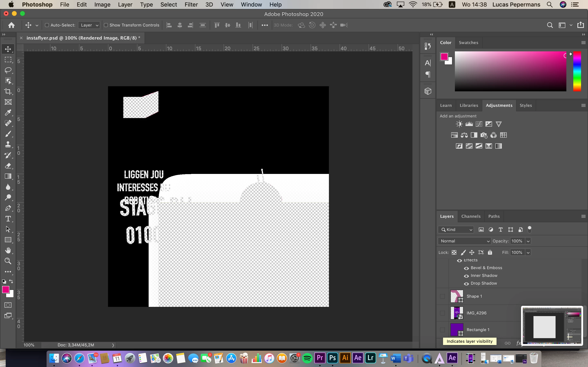588x367 pixels.
Task: Click the foreground color swatch in toolbar
Action: (6, 290)
